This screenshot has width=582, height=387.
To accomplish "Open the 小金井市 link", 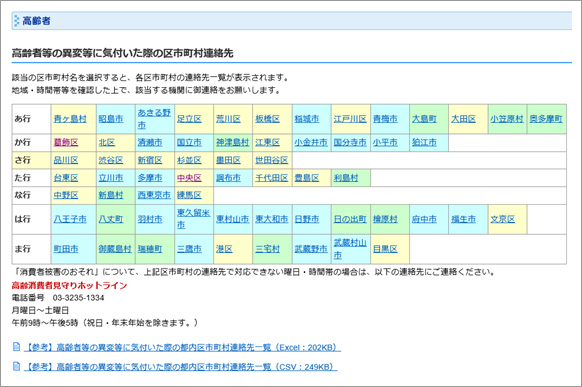I will click(x=311, y=142).
